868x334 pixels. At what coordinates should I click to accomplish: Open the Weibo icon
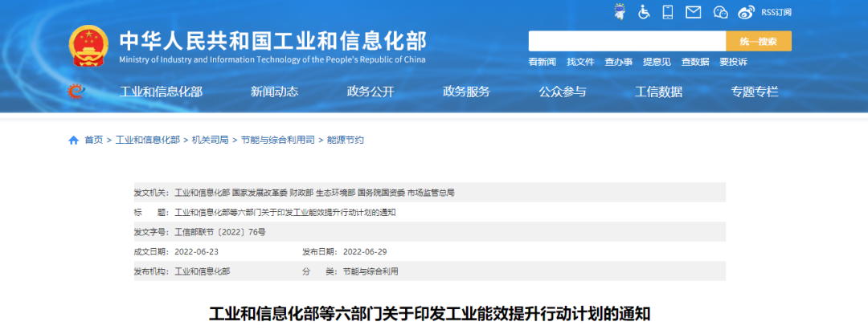click(746, 11)
